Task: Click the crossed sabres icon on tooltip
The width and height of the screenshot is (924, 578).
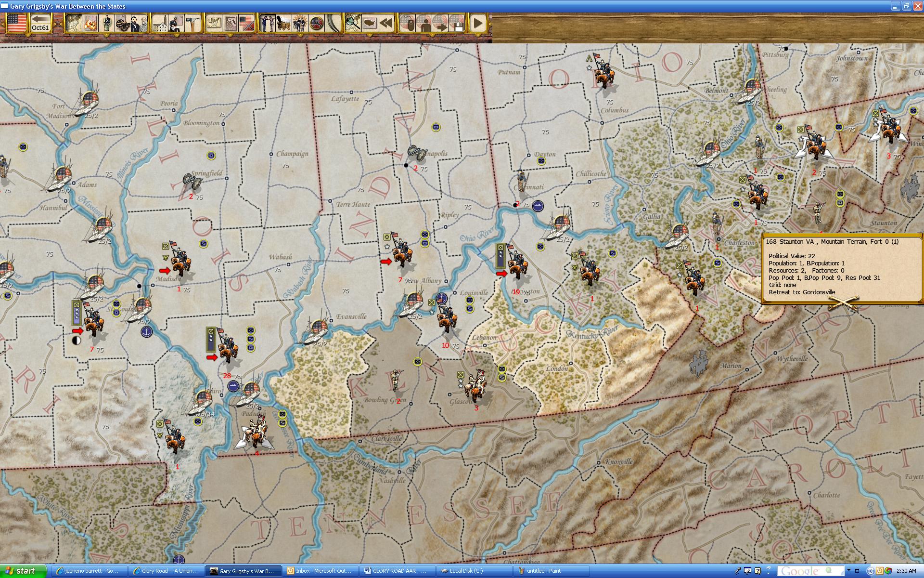Action: [x=843, y=302]
